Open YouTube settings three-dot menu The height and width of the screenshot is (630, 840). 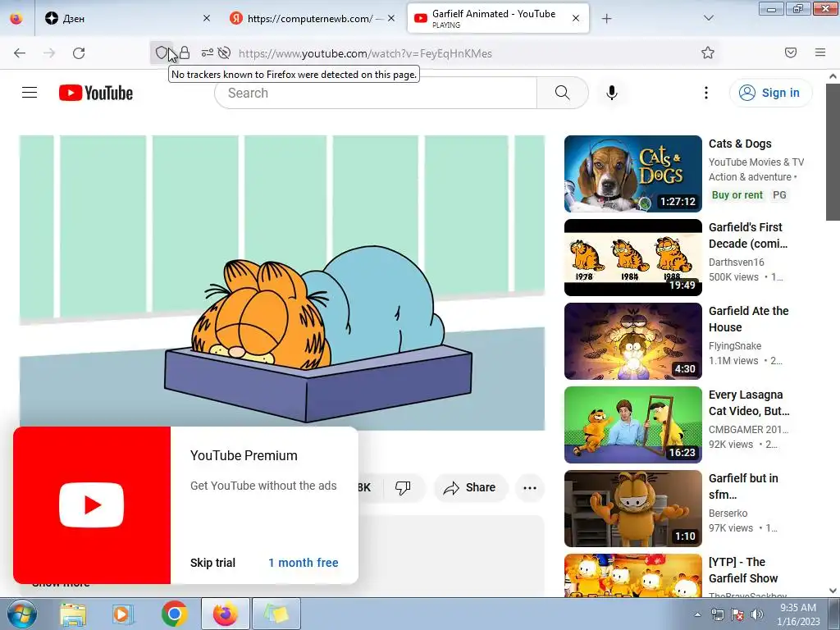pyautogui.click(x=706, y=93)
